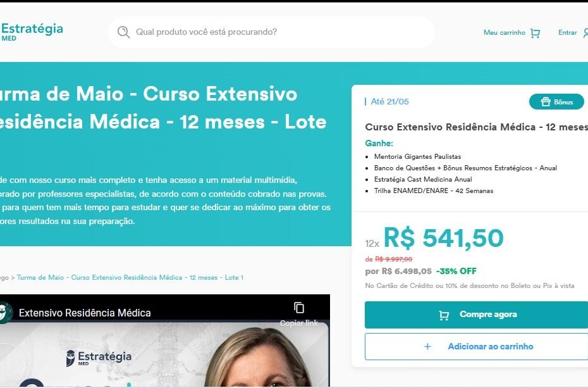Focus the product search field
Screen dimensions: 588x388
(x=271, y=32)
